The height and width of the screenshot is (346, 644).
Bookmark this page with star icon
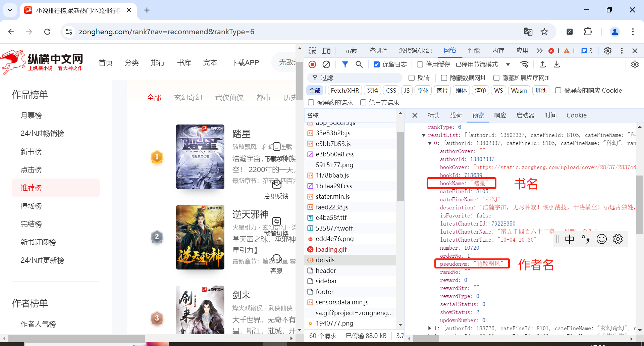pyautogui.click(x=544, y=32)
